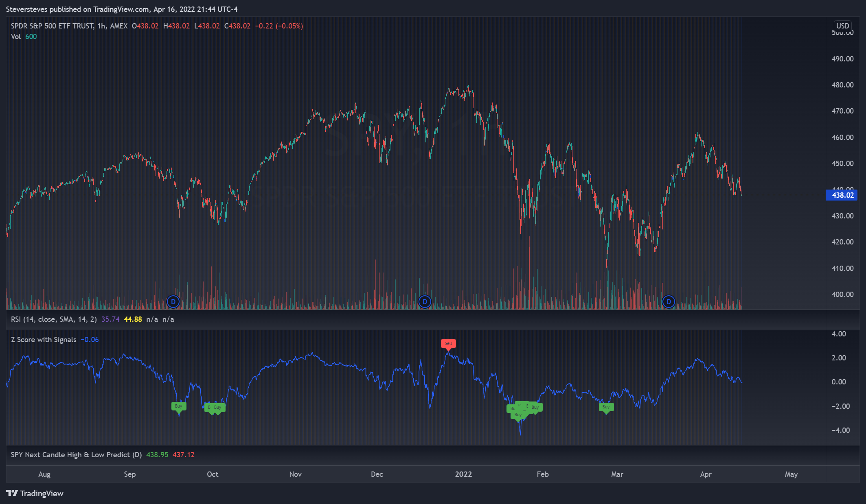866x504 pixels.
Task: Click the dividend D marker in late September
Action: [173, 302]
